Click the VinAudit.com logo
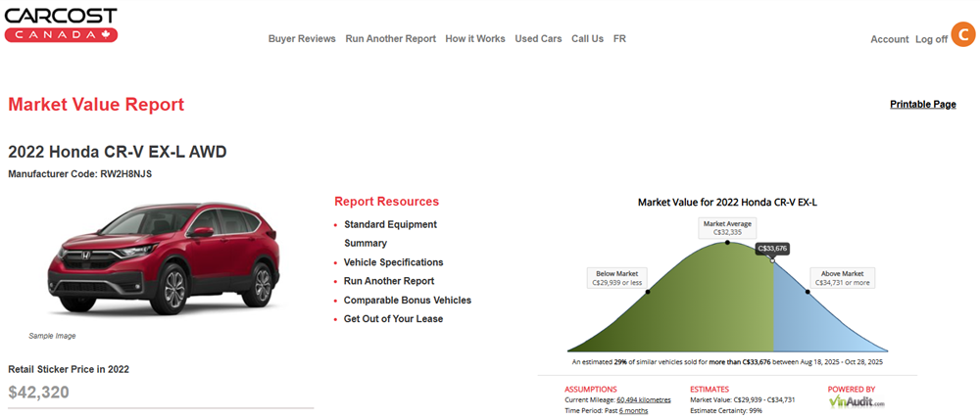 pyautogui.click(x=857, y=401)
